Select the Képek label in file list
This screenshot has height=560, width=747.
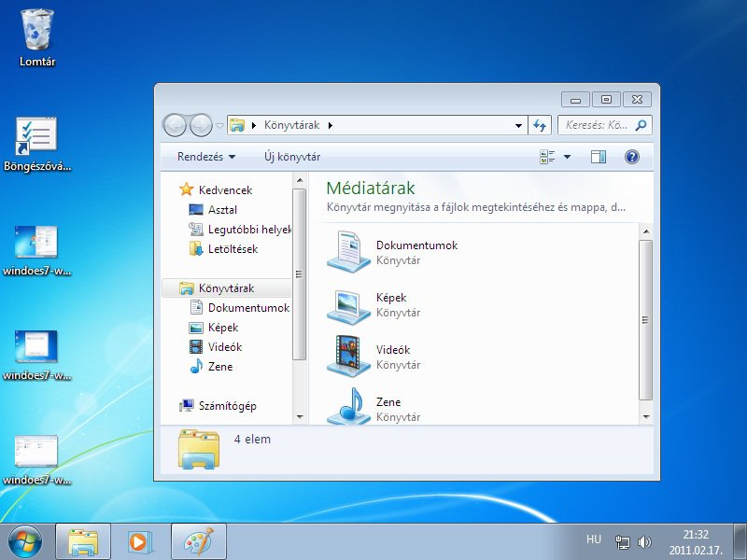coord(391,298)
